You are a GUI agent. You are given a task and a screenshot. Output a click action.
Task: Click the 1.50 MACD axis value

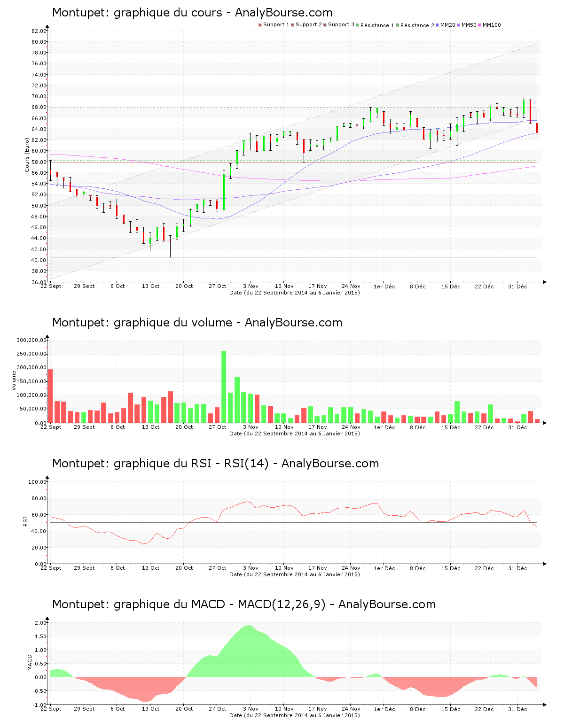point(40,636)
